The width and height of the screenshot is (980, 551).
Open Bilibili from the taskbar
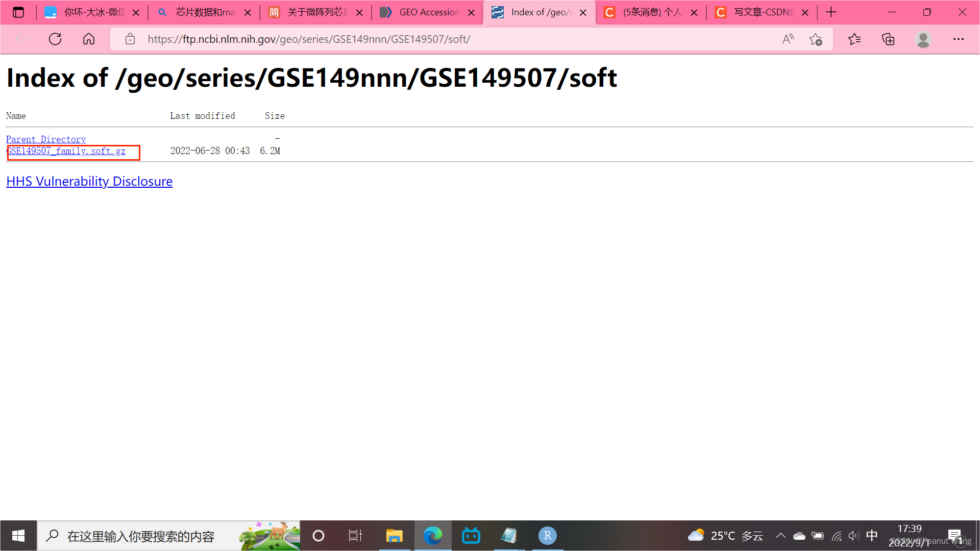pyautogui.click(x=471, y=536)
